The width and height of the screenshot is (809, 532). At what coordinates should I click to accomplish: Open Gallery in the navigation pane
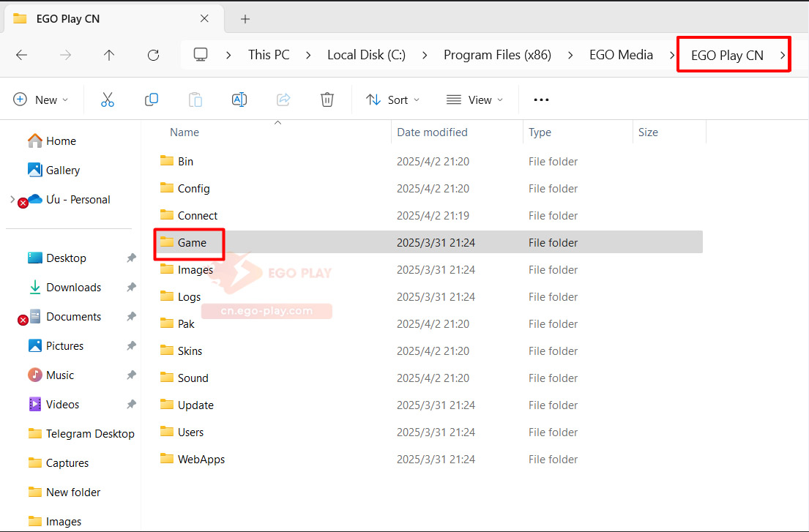(x=53, y=170)
